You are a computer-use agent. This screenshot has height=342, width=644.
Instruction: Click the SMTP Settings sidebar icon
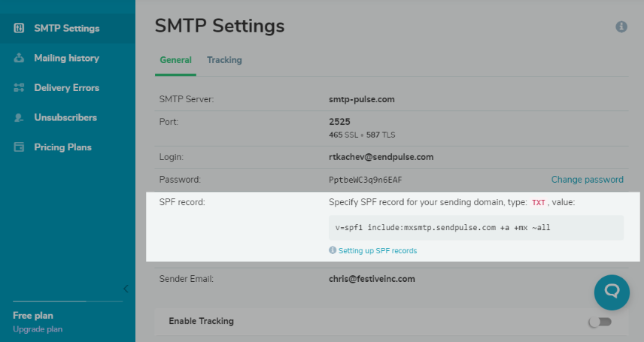[19, 29]
